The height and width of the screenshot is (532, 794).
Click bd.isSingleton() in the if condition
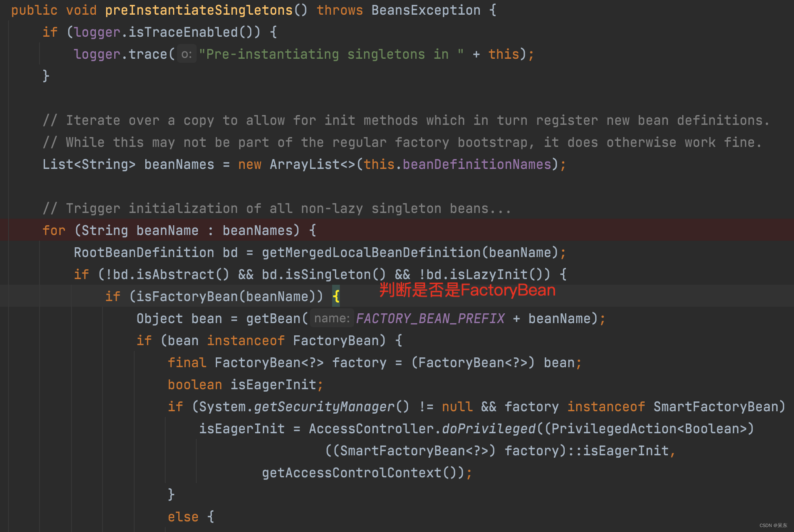coord(324,275)
